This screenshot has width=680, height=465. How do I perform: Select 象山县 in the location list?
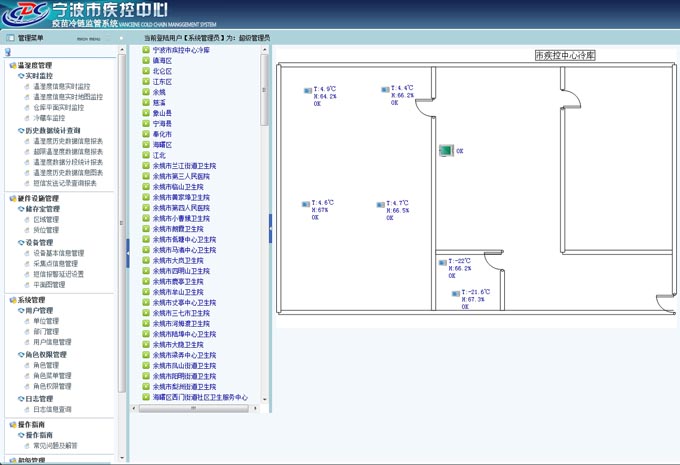(x=162, y=113)
